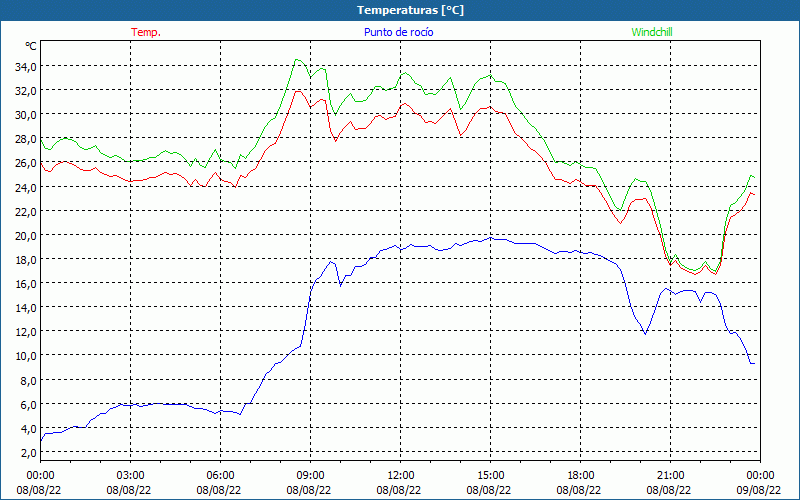Click the 09/08/22 date label

click(759, 490)
